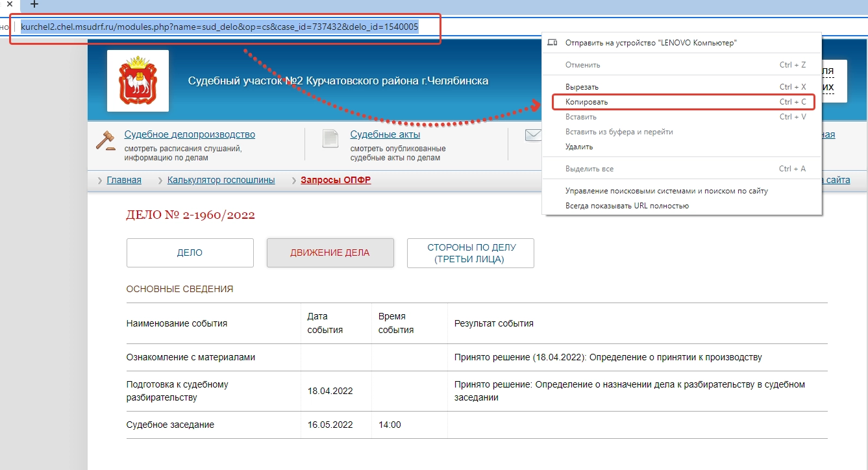Click Вставить из буфера и перейти entry
The image size is (868, 470).
coord(682,132)
